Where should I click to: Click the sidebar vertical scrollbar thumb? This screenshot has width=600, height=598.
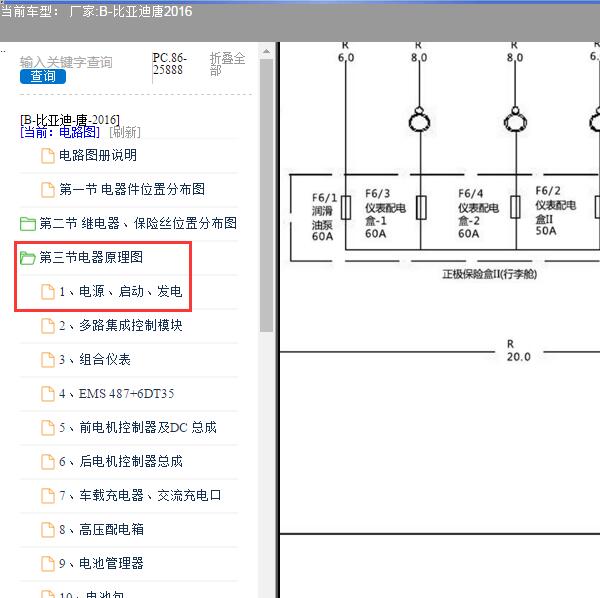coord(266,195)
